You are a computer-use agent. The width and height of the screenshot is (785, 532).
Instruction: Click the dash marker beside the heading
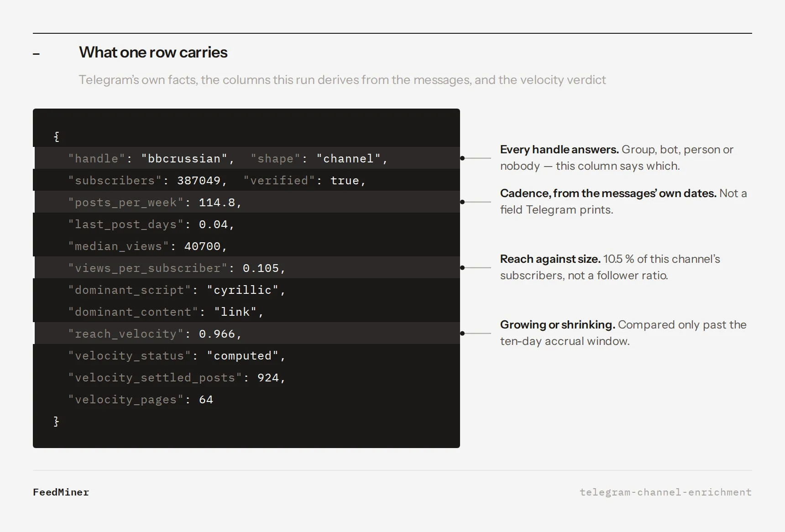pyautogui.click(x=37, y=54)
